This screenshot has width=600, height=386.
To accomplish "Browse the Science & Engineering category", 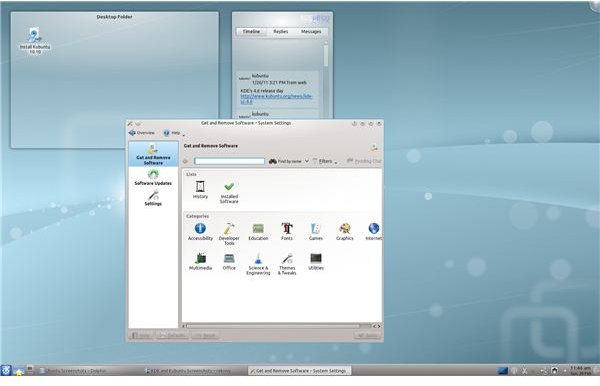I will coord(258,264).
